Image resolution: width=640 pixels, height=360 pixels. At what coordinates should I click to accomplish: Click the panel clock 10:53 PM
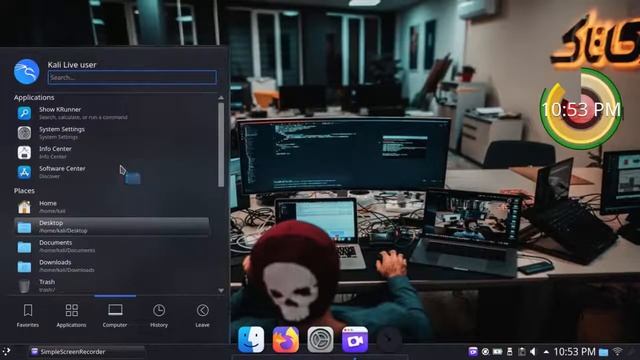(x=574, y=351)
